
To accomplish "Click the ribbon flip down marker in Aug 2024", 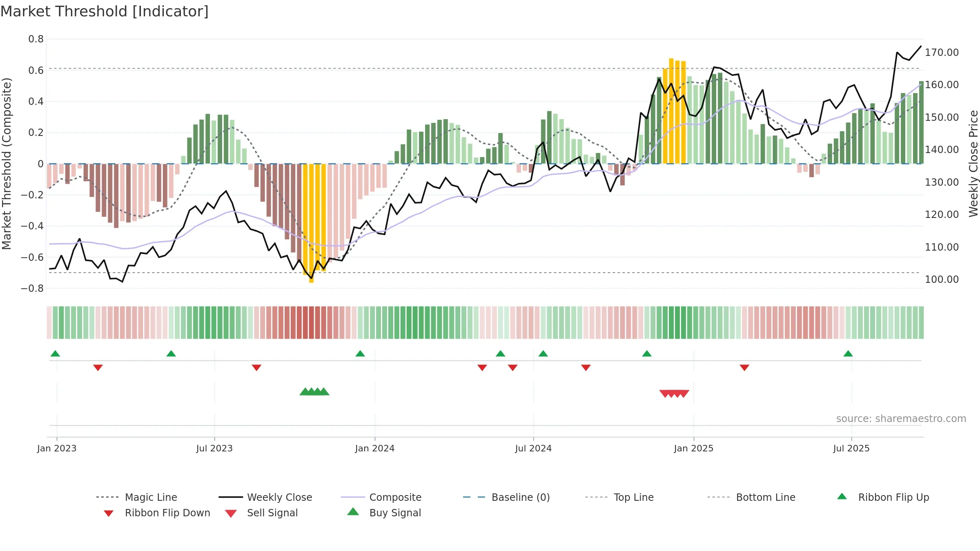I will (x=586, y=368).
